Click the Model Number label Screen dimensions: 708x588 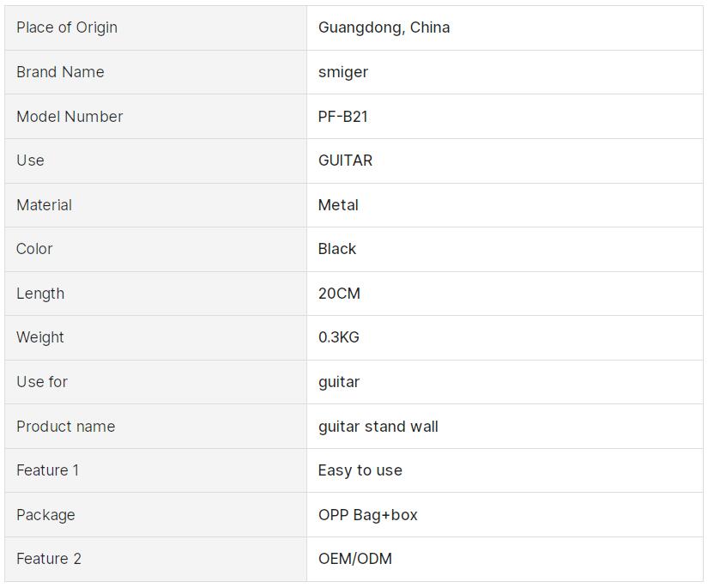click(x=70, y=117)
